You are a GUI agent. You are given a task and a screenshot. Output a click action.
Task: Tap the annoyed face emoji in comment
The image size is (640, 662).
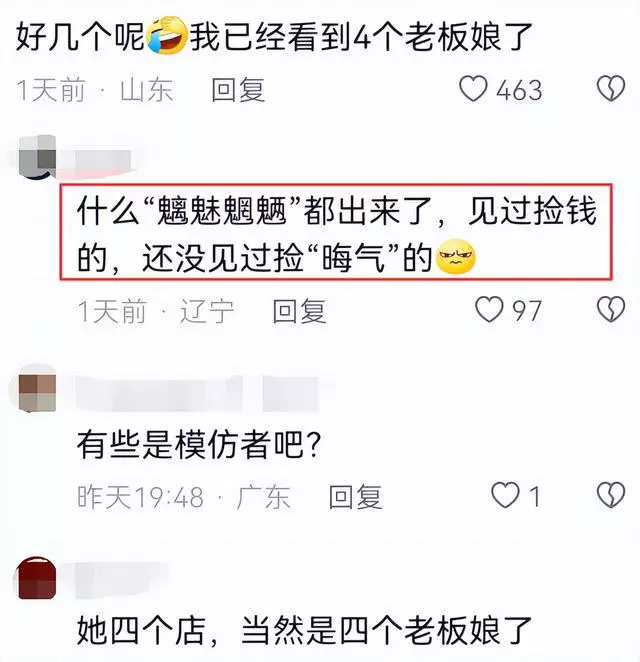(456, 256)
